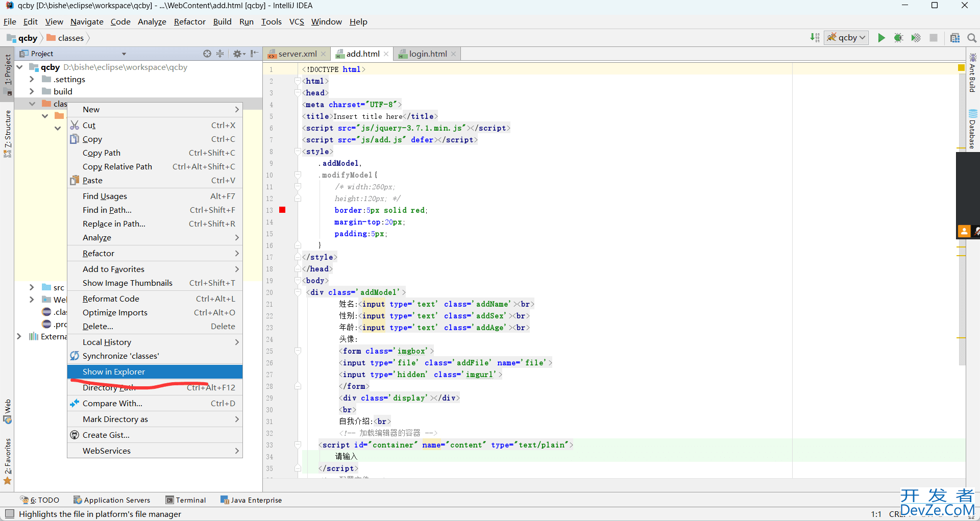Open the New submenu

point(155,109)
